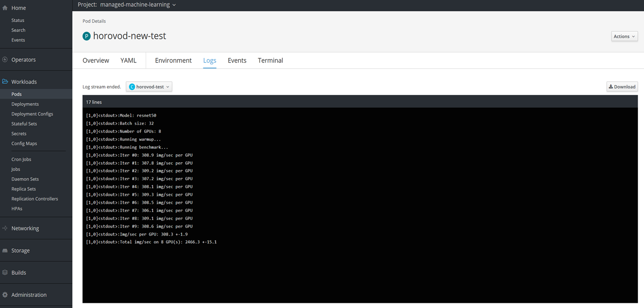
Task: Expand the Actions dropdown menu
Action: pyautogui.click(x=624, y=36)
